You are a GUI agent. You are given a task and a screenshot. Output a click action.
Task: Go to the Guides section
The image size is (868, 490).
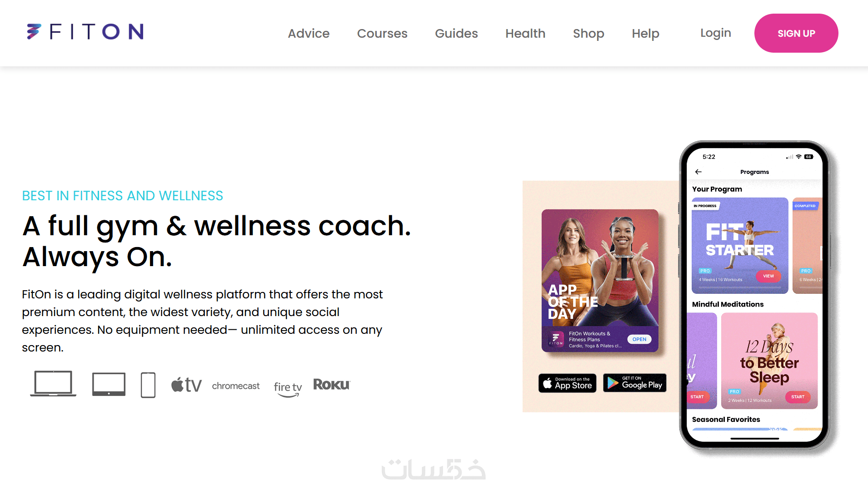[456, 33]
